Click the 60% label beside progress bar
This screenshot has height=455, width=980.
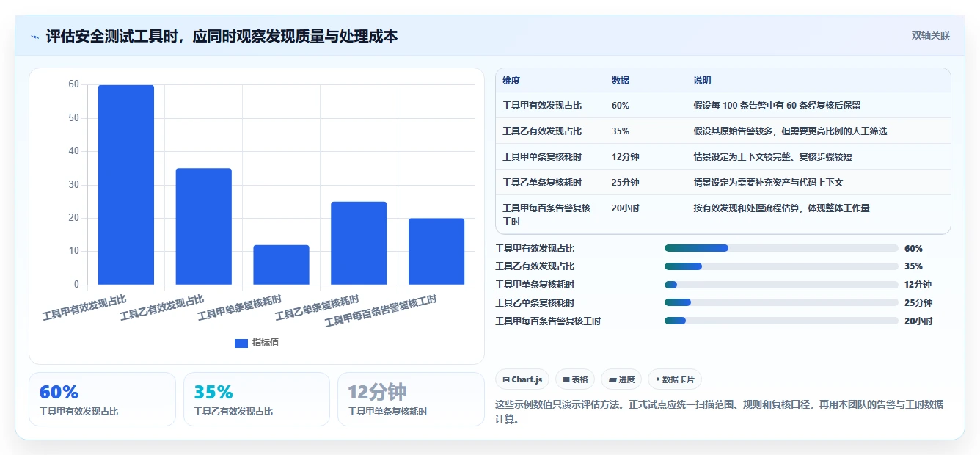point(913,249)
